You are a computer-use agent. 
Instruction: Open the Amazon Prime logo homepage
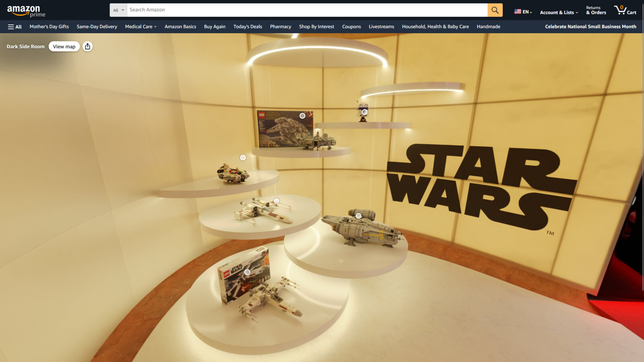coord(26,11)
